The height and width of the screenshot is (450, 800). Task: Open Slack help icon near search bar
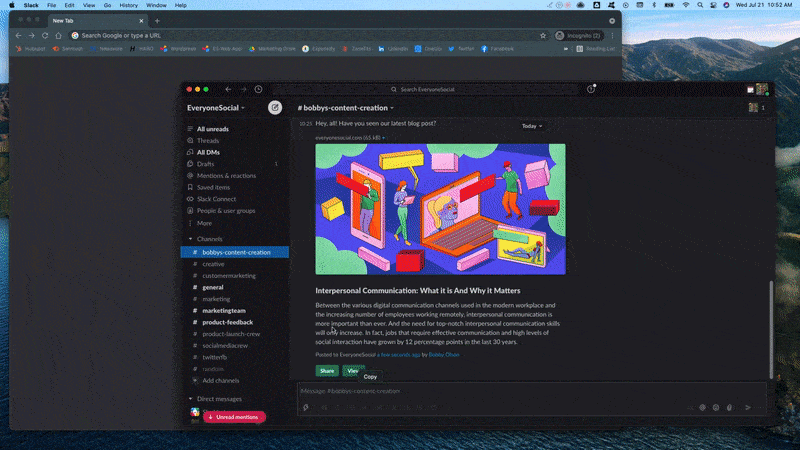click(x=591, y=89)
